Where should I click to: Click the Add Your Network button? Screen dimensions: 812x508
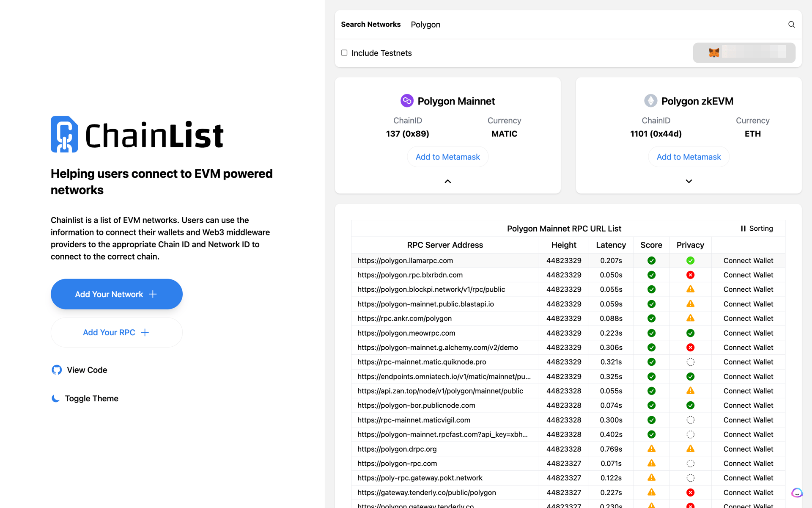[x=117, y=294]
